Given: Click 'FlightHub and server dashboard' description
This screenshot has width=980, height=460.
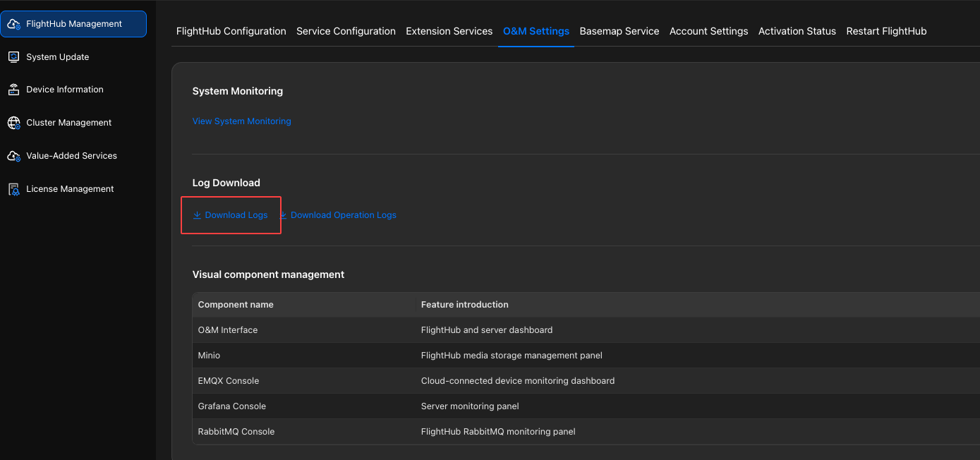Looking at the screenshot, I should [x=487, y=330].
